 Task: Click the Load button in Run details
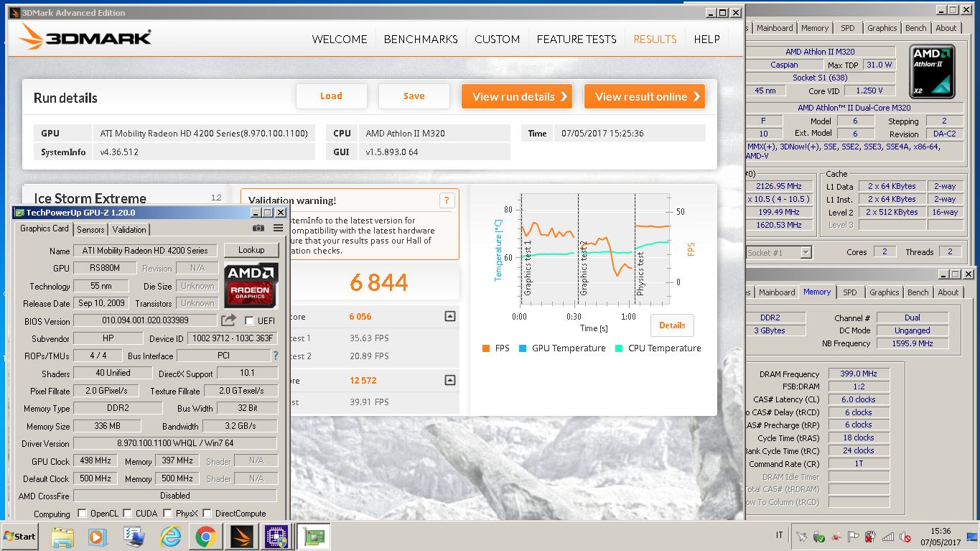coord(331,96)
